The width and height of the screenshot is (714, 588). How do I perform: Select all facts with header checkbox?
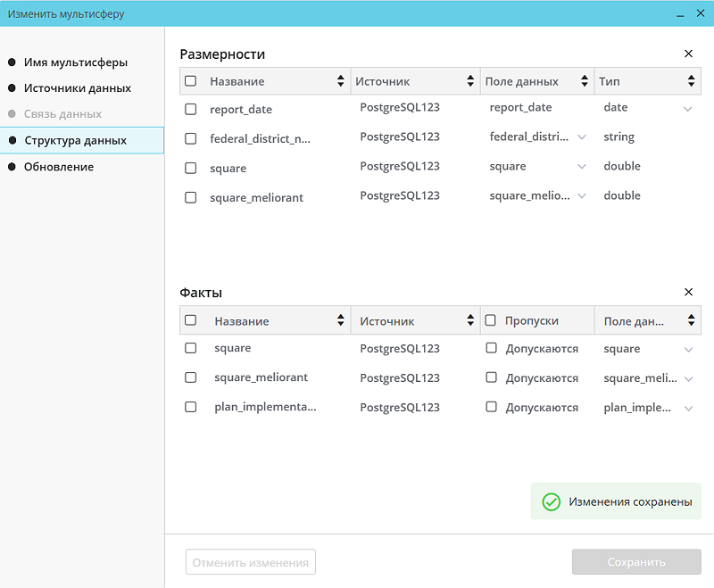point(190,320)
